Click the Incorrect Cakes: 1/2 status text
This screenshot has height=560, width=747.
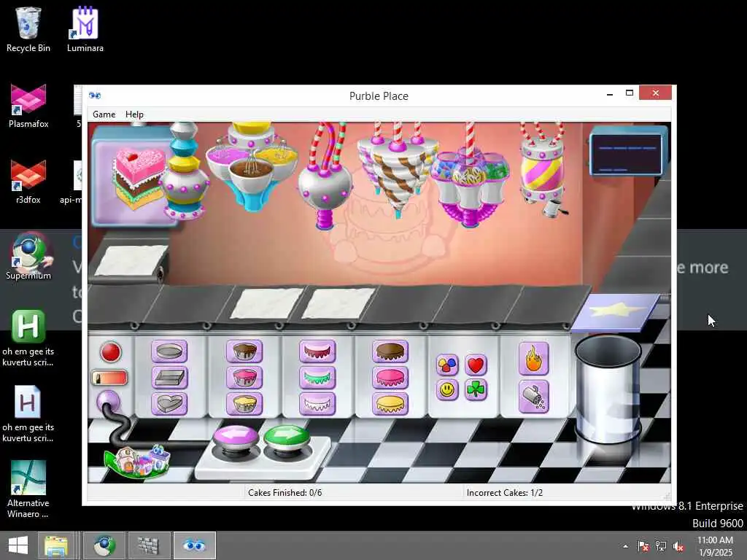505,493
